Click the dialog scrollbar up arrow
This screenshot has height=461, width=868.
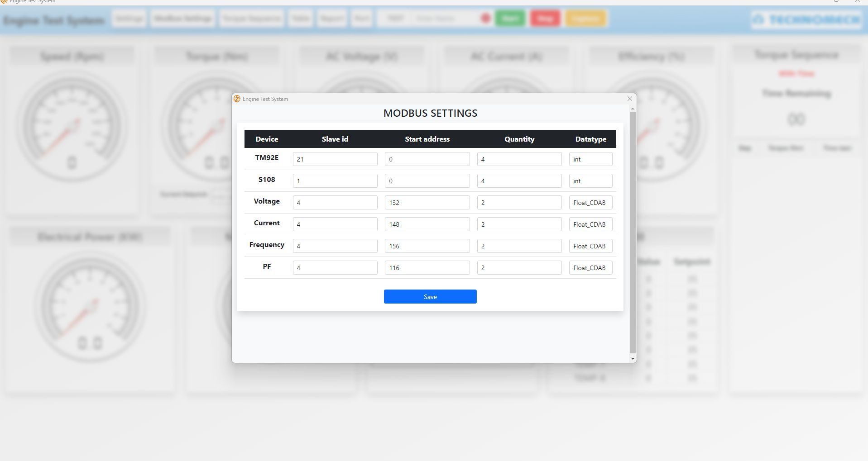pos(633,109)
